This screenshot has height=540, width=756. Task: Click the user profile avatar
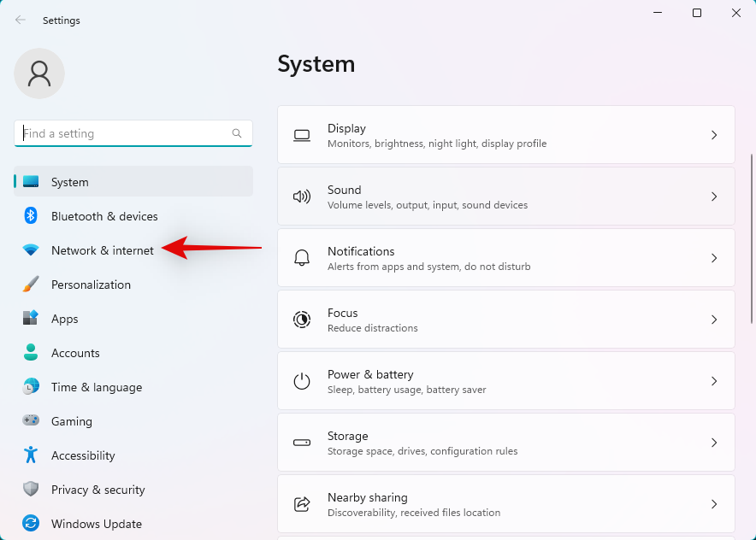point(39,73)
